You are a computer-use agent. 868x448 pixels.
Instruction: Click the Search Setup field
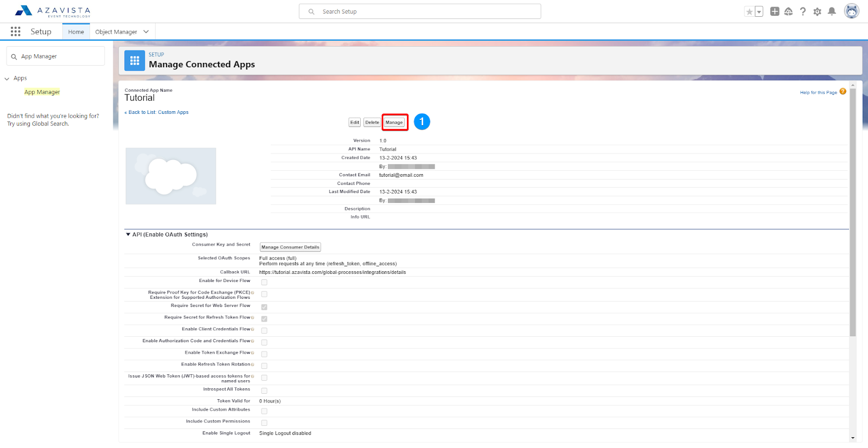pyautogui.click(x=420, y=11)
